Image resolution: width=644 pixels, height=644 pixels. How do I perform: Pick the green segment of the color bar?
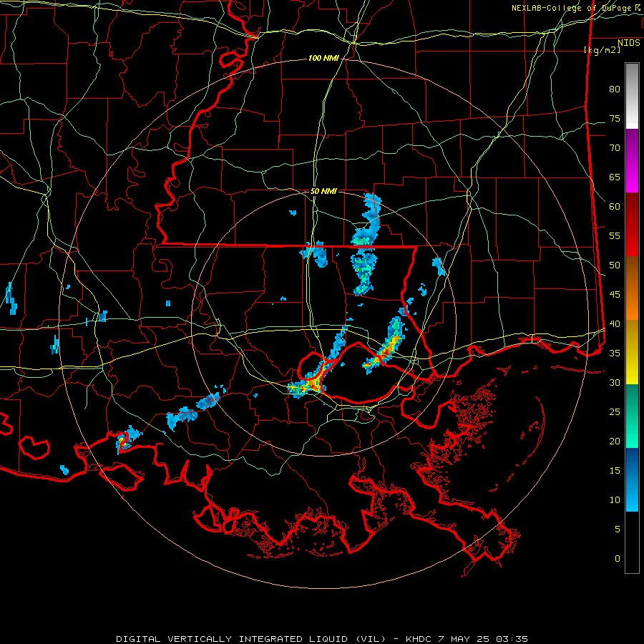[x=632, y=416]
